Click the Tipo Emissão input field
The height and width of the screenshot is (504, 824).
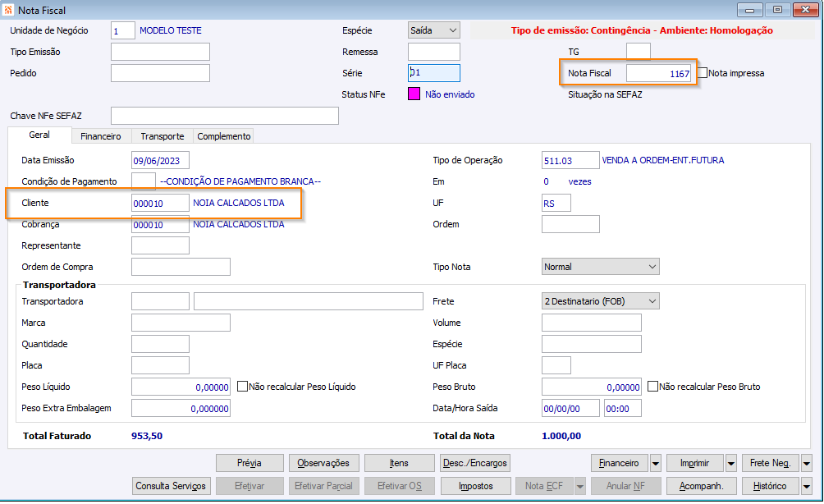[160, 52]
